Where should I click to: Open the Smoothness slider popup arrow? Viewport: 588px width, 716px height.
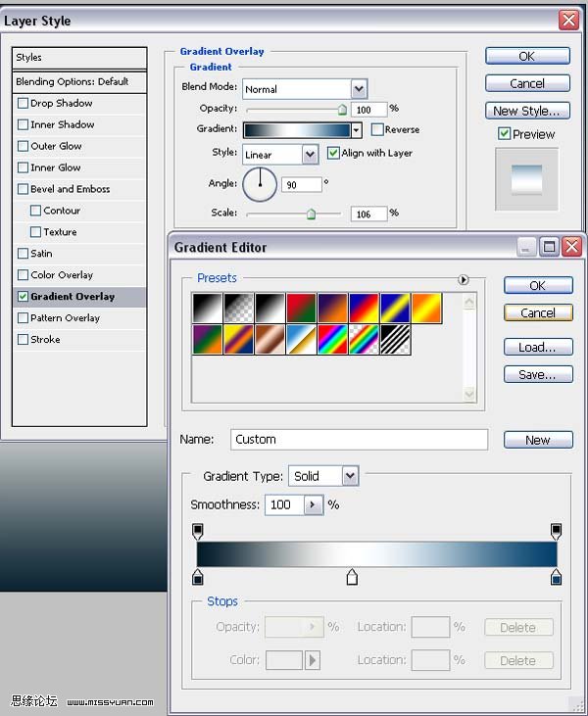314,505
